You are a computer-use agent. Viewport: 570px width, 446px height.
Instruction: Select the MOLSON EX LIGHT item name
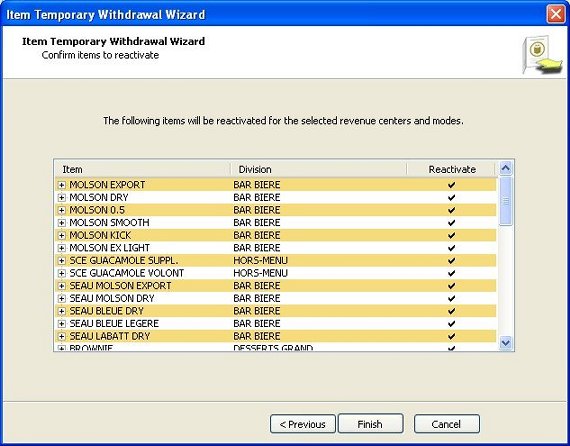point(109,248)
